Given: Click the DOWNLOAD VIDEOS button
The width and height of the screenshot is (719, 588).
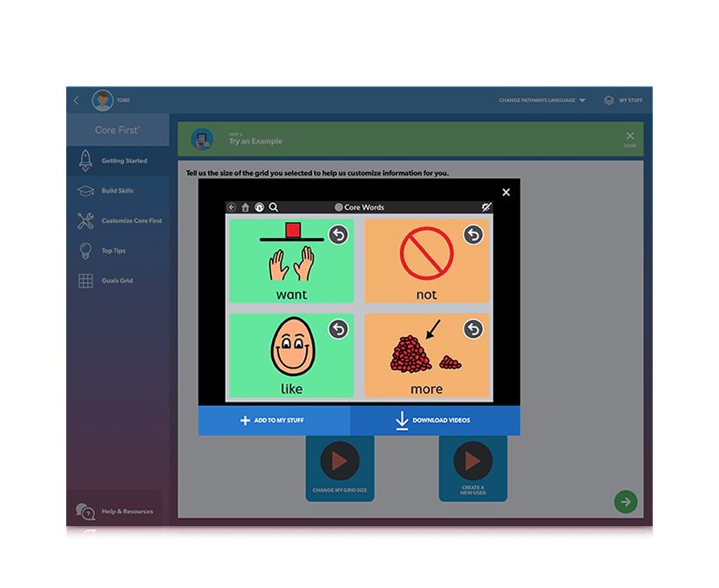Looking at the screenshot, I should (436, 420).
